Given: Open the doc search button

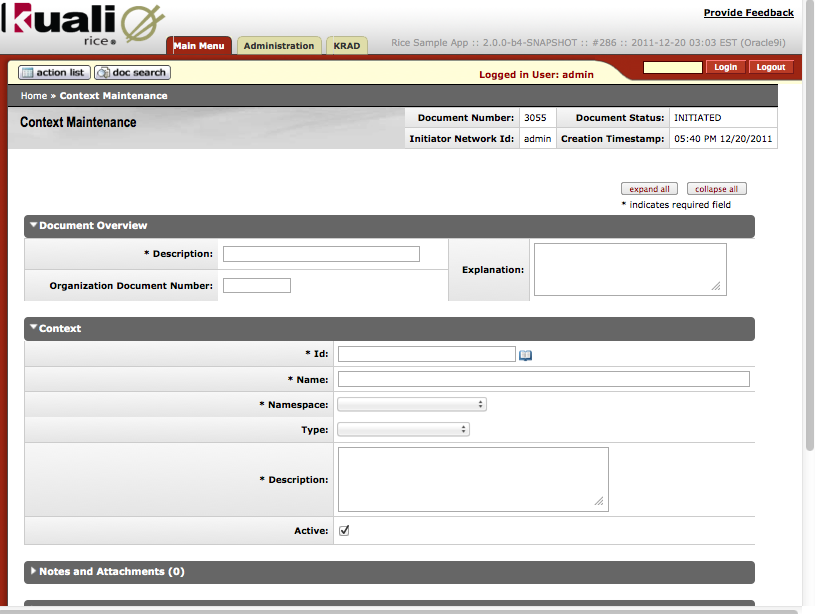Looking at the screenshot, I should 132,73.
